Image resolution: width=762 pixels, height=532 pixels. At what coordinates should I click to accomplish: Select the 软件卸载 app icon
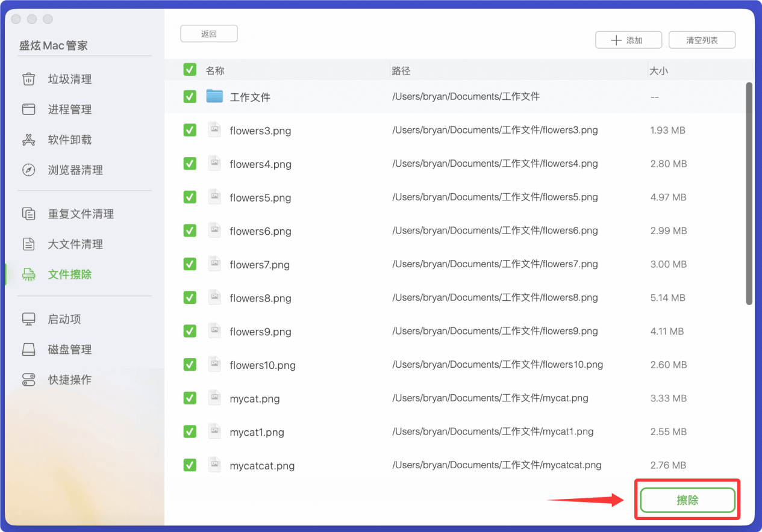[28, 140]
